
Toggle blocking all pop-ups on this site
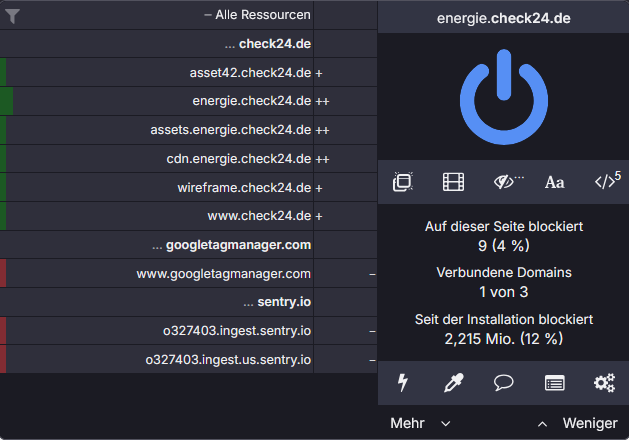click(x=403, y=182)
